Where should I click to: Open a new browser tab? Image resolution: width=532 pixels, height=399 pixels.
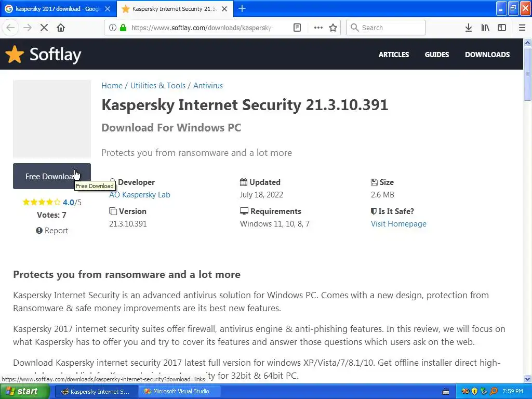pos(242,8)
